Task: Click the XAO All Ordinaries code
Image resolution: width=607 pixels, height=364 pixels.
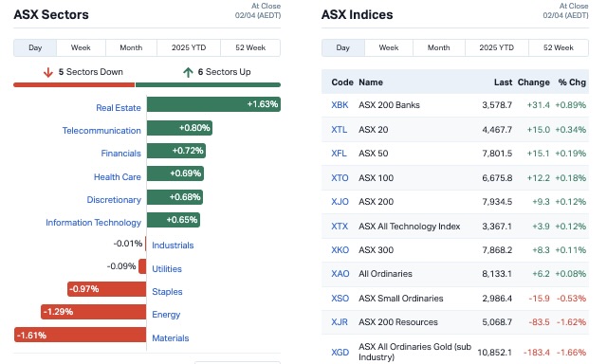Action: [340, 274]
